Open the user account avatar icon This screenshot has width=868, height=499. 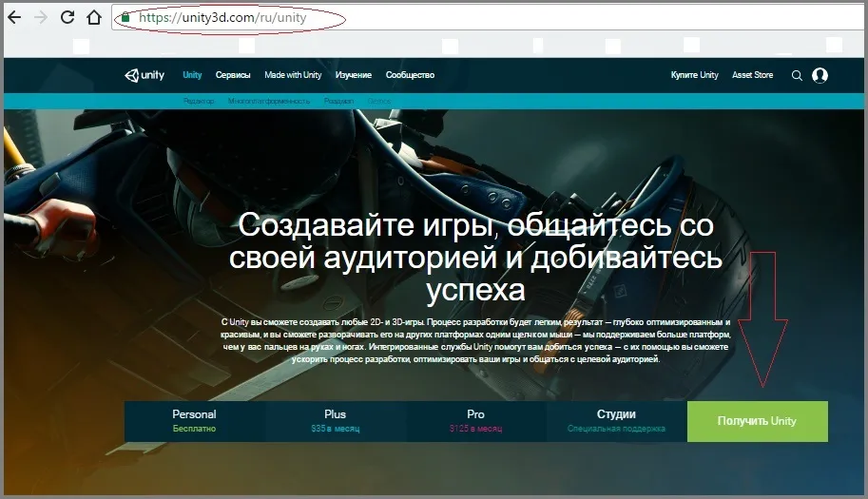point(820,75)
